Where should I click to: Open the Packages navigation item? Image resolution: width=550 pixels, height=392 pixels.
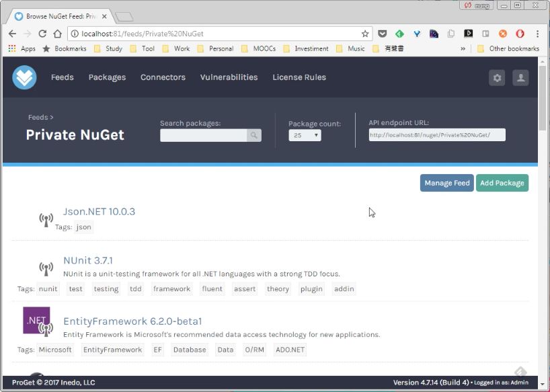pyautogui.click(x=107, y=77)
